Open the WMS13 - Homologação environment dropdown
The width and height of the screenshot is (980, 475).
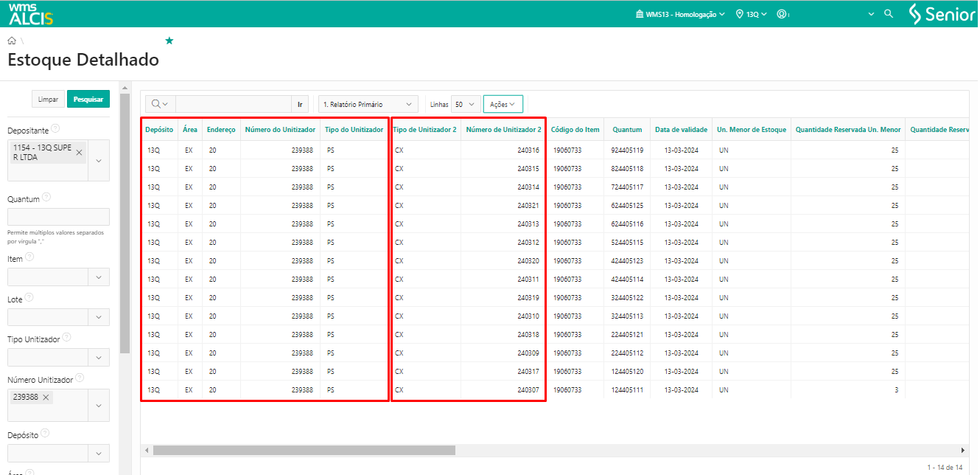[680, 14]
